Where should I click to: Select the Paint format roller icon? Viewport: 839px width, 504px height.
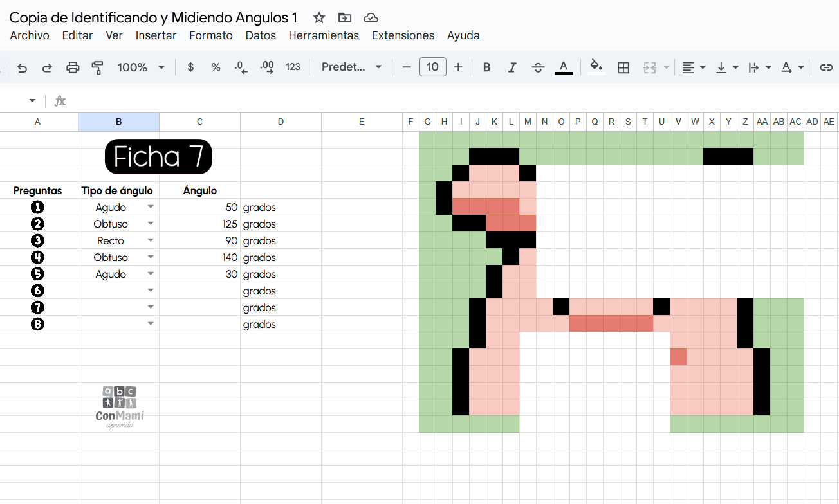point(98,67)
